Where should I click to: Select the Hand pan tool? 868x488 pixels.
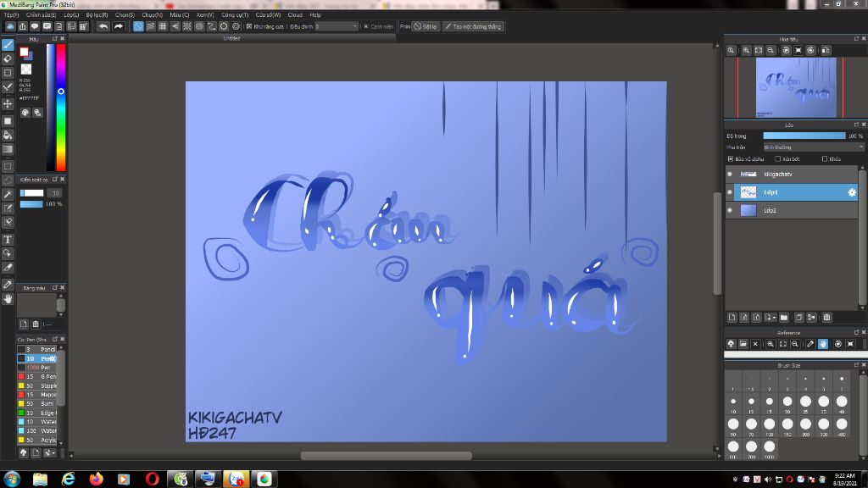[8, 299]
